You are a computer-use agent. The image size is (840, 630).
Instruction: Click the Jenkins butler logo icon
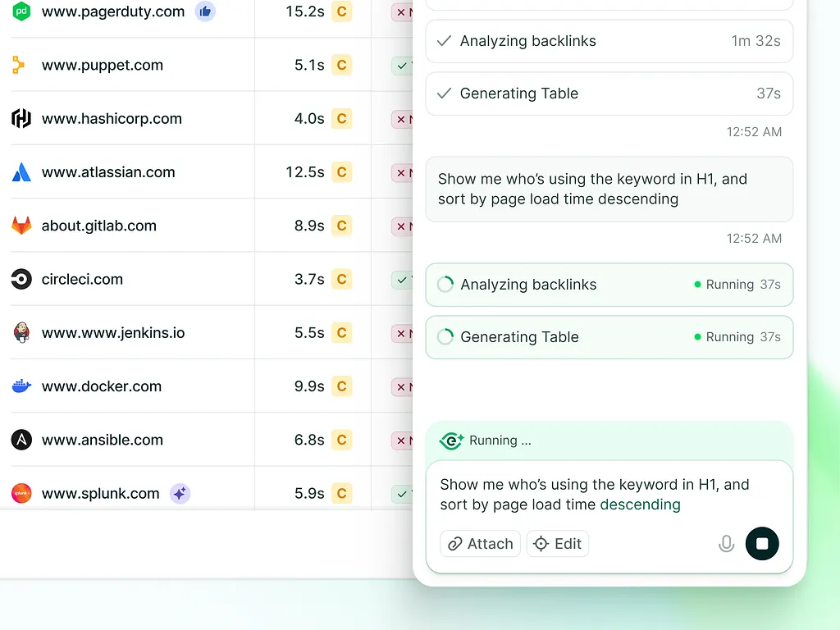tap(21, 333)
